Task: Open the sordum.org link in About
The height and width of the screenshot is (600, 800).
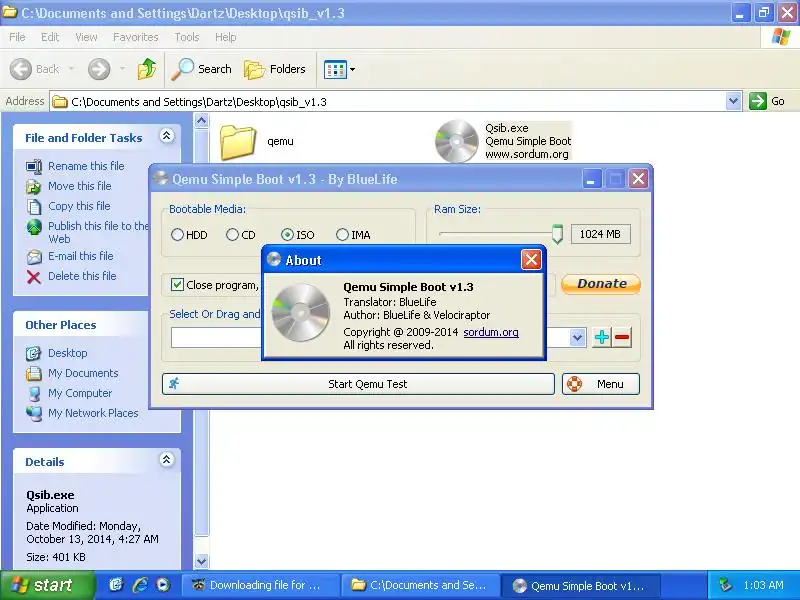Action: click(491, 332)
